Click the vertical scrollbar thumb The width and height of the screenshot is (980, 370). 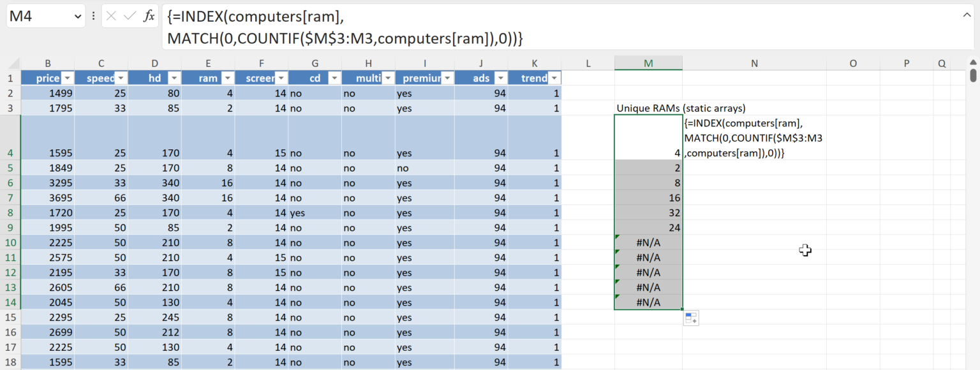coord(973,75)
